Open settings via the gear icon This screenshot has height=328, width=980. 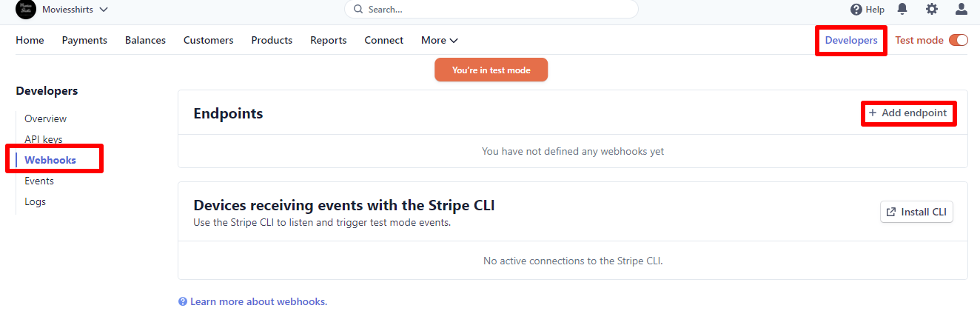pyautogui.click(x=932, y=9)
